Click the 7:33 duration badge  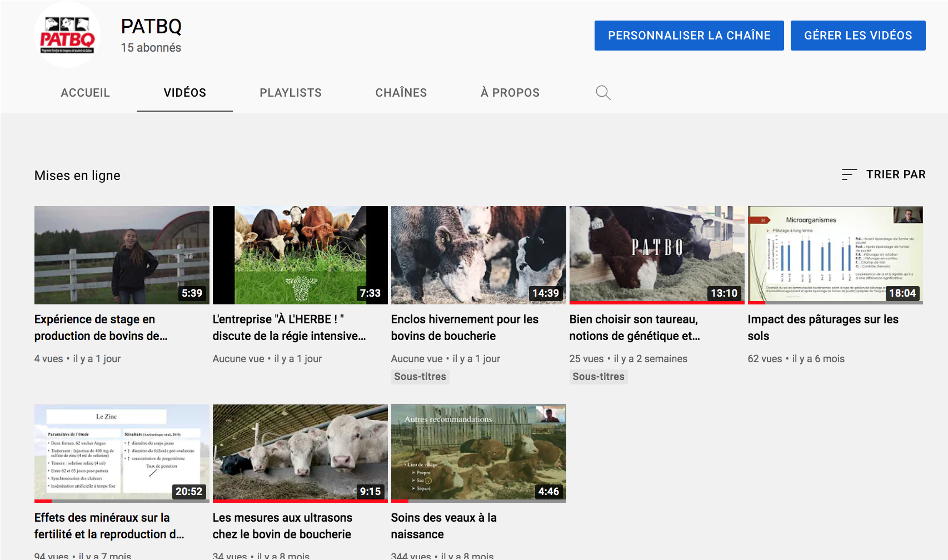pyautogui.click(x=370, y=293)
